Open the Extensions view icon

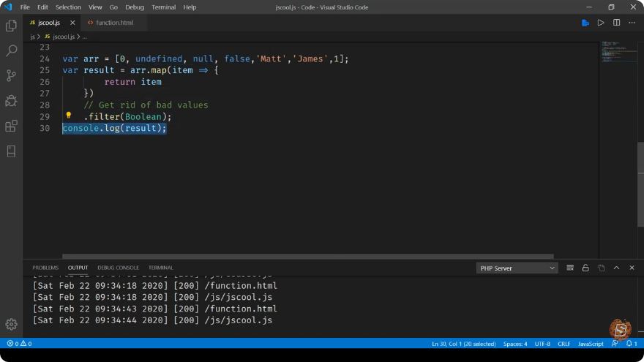click(x=11, y=126)
